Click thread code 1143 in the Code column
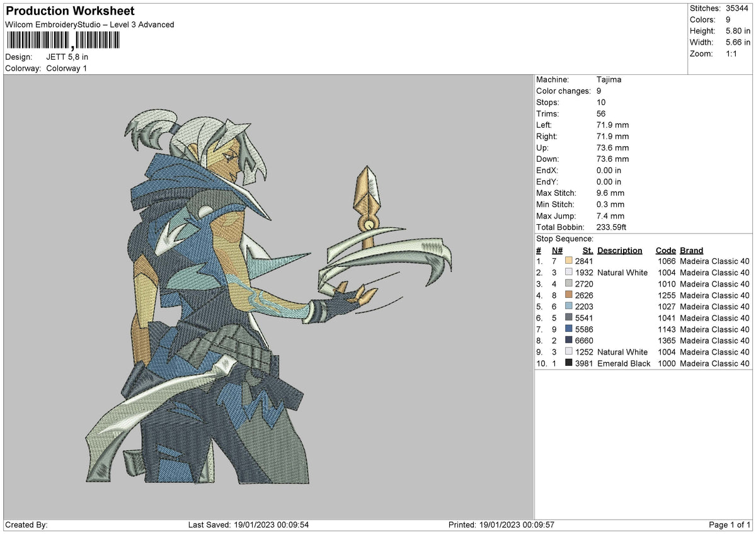The height and width of the screenshot is (534, 756). coord(667,329)
